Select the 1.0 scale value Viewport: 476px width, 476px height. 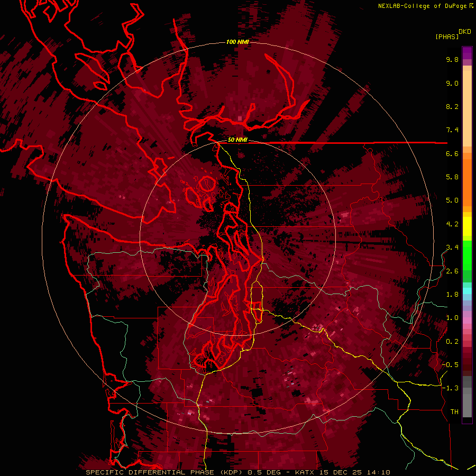[452, 318]
